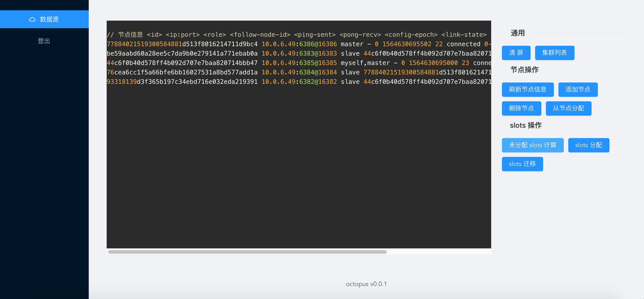Click the cloud icon beside 数据源
This screenshot has height=299, width=644.
click(32, 19)
